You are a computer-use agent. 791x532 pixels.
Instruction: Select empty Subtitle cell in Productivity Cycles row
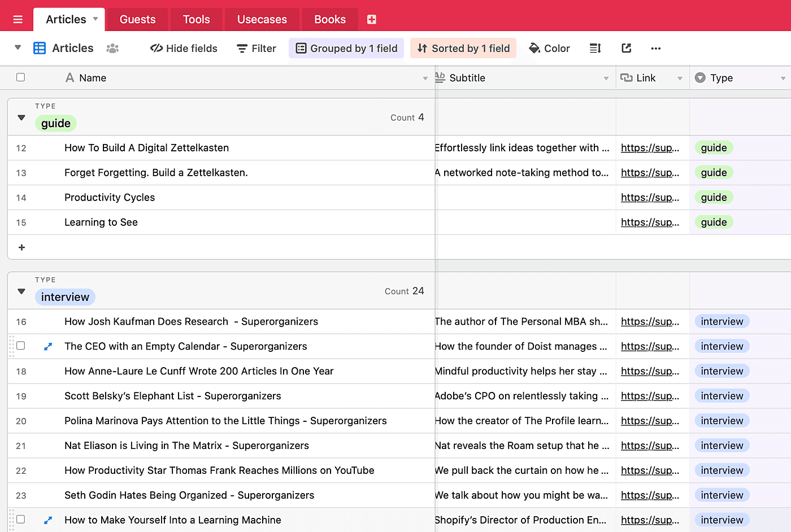pyautogui.click(x=525, y=198)
